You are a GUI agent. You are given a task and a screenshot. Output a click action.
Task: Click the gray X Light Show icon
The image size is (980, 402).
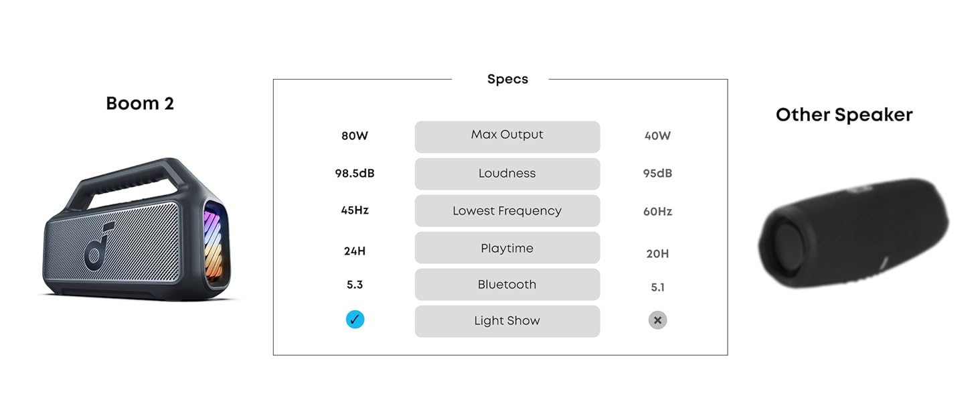click(x=657, y=320)
